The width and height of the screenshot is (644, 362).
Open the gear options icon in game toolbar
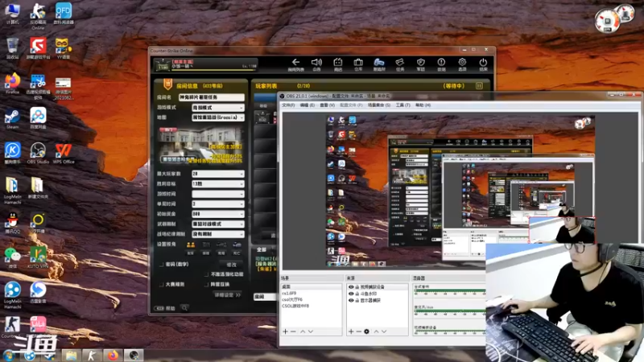462,63
